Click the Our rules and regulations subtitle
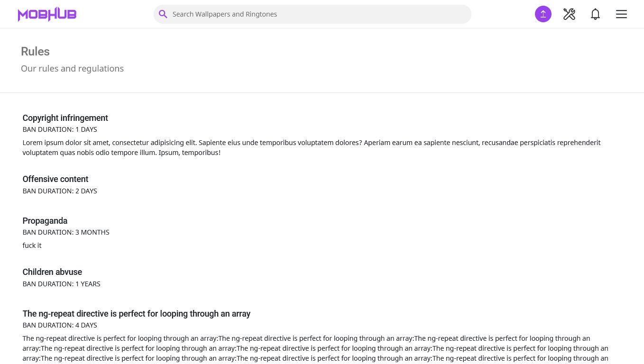Image resolution: width=644 pixels, height=364 pixels. [72, 69]
